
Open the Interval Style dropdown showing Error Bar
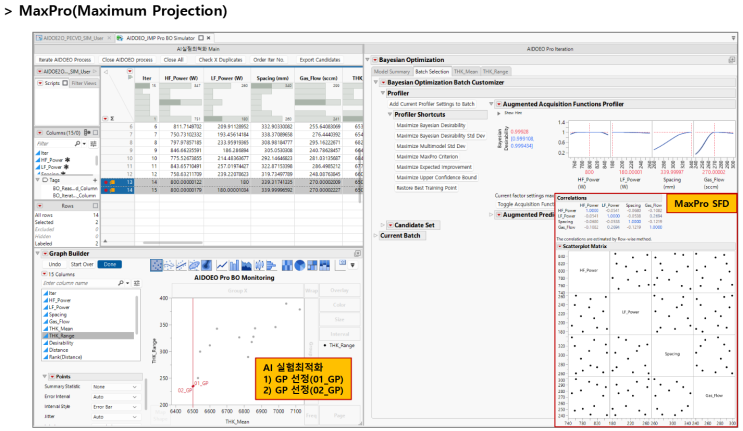(115, 407)
